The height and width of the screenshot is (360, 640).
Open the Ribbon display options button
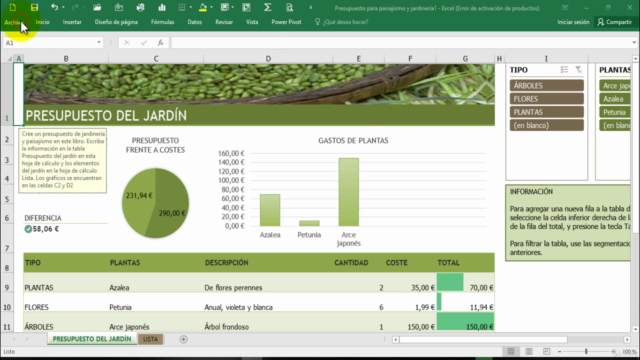(565, 8)
